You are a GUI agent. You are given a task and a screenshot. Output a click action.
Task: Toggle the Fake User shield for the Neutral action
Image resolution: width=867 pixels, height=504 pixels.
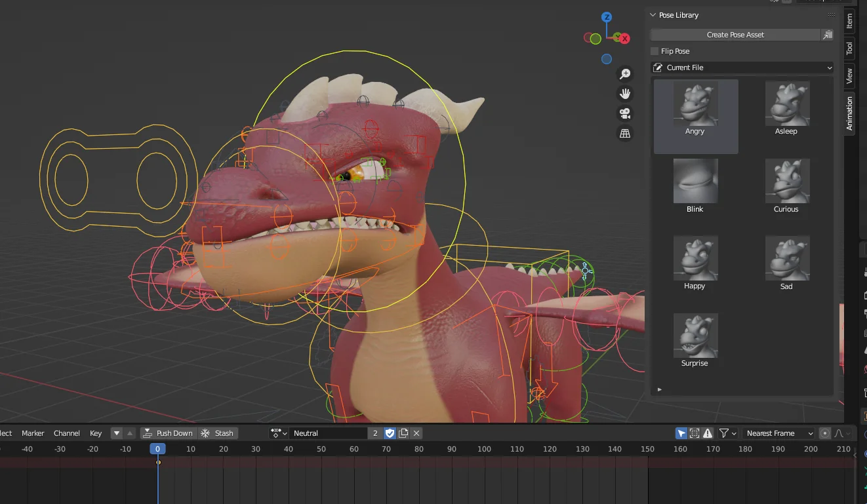(x=390, y=433)
